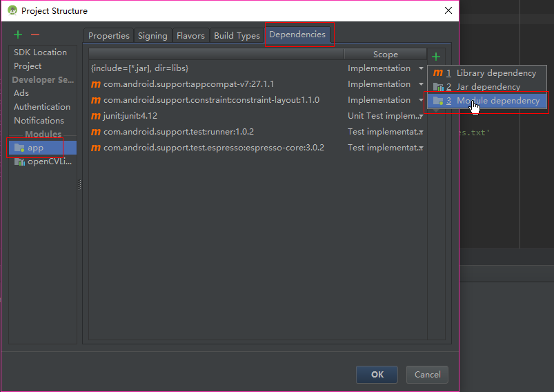Click junit Maven library icon

(x=96, y=117)
